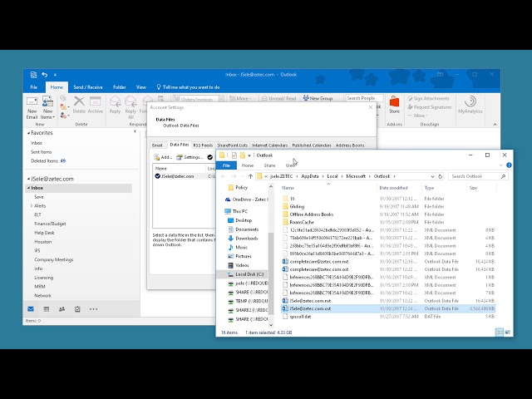Click the Search Outlook box in Explorer
Screen dimensions: 532x399
pos(479,176)
